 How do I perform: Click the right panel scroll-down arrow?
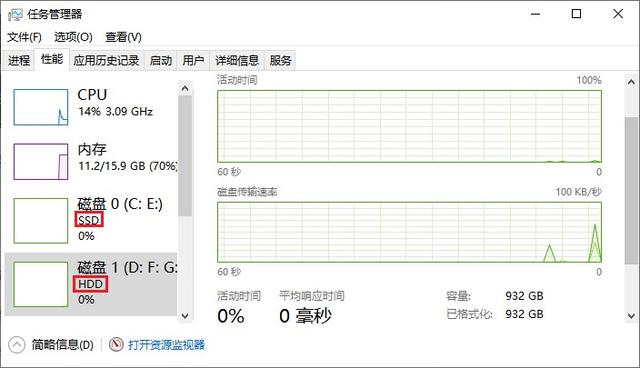(631, 316)
